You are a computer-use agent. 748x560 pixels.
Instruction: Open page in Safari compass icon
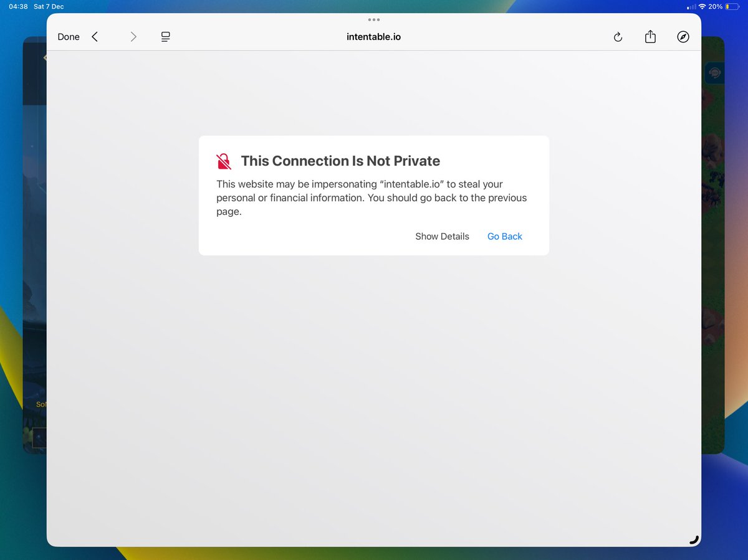pyautogui.click(x=683, y=37)
